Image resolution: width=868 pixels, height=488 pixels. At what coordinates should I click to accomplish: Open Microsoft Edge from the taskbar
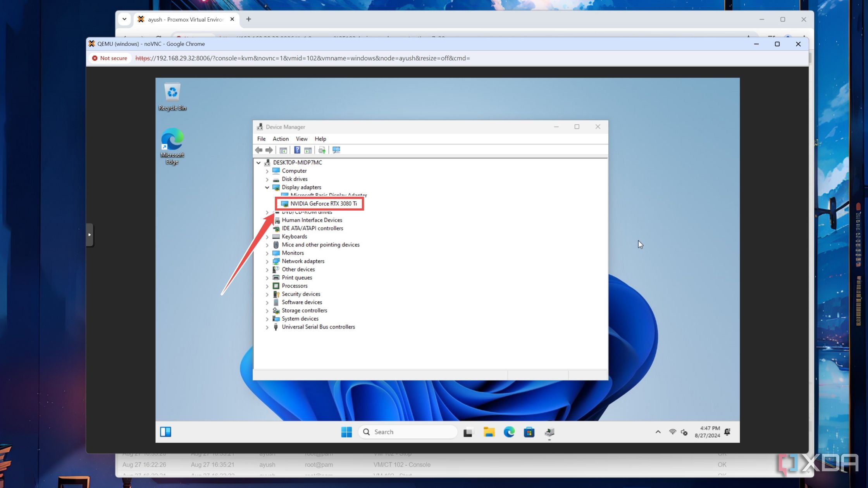tap(509, 432)
